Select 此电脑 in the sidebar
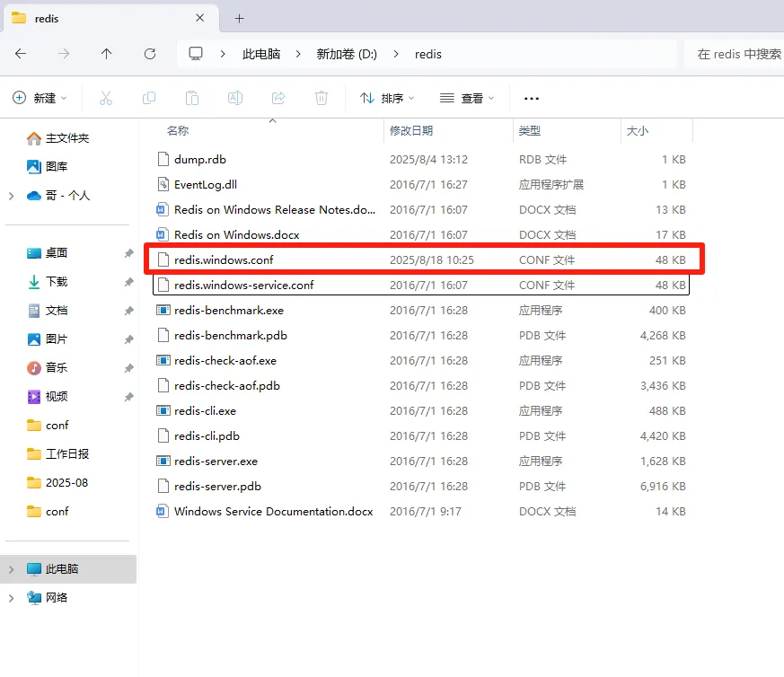784x677 pixels. pos(68,569)
